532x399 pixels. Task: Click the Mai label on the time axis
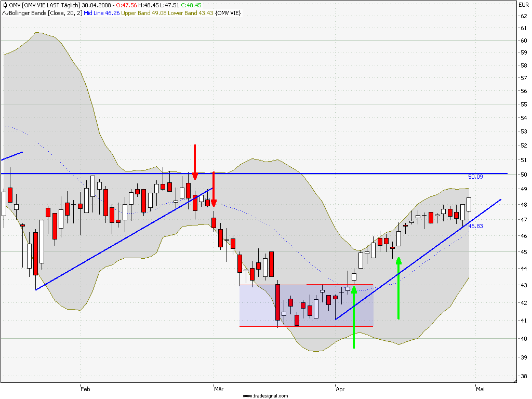(x=480, y=389)
